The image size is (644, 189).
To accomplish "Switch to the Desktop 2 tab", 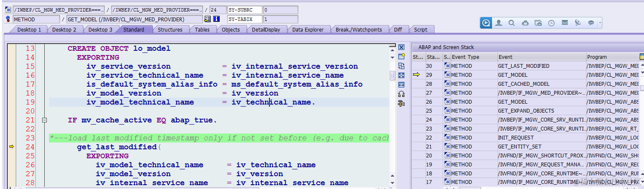I will tap(64, 29).
